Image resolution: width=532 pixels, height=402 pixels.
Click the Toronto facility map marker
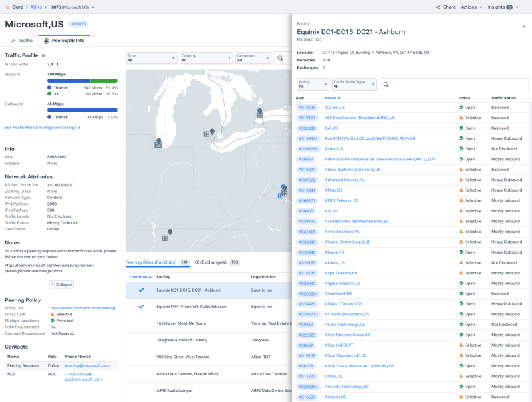pyautogui.click(x=259, y=113)
